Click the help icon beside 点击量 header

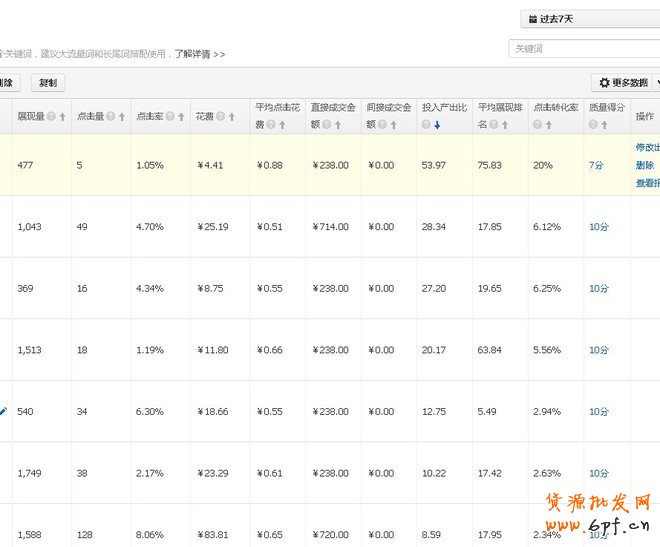pos(110,117)
